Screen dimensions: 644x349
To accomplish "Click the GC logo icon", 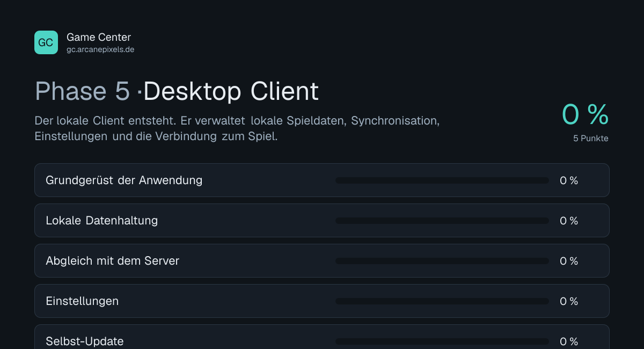I will coord(46,42).
